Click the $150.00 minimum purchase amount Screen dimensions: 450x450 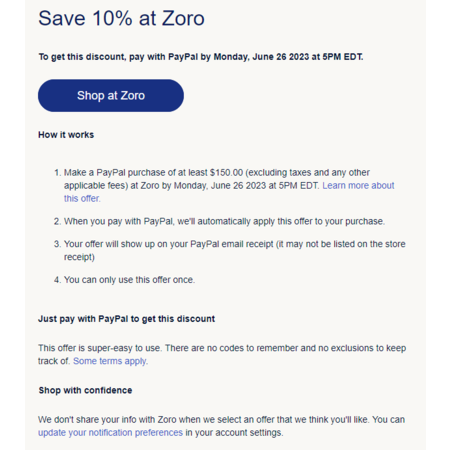pyautogui.click(x=226, y=173)
